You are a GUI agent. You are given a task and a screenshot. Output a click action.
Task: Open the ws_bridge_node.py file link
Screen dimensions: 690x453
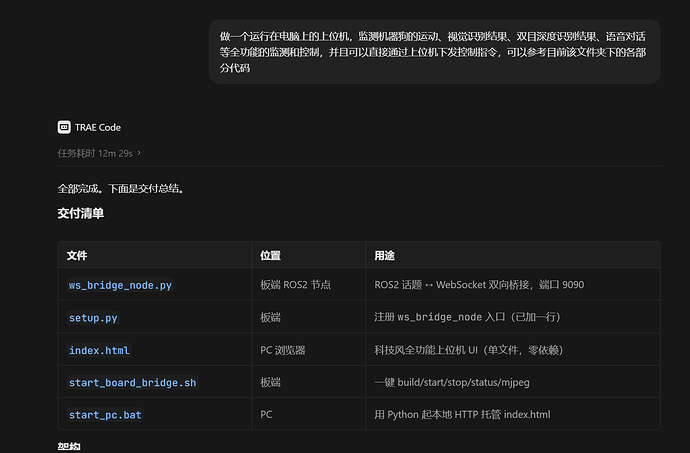(x=120, y=285)
